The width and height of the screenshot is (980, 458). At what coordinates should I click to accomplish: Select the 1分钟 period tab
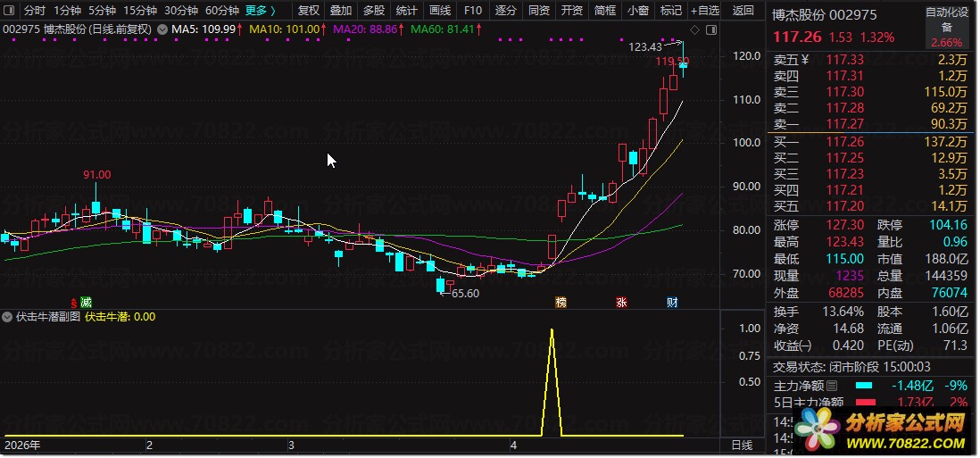pos(67,11)
